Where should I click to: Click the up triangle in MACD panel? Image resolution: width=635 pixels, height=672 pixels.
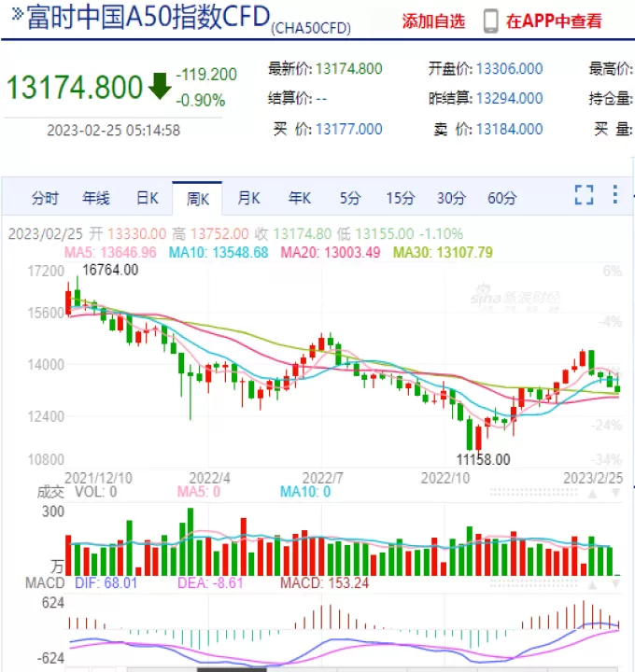pos(593,584)
